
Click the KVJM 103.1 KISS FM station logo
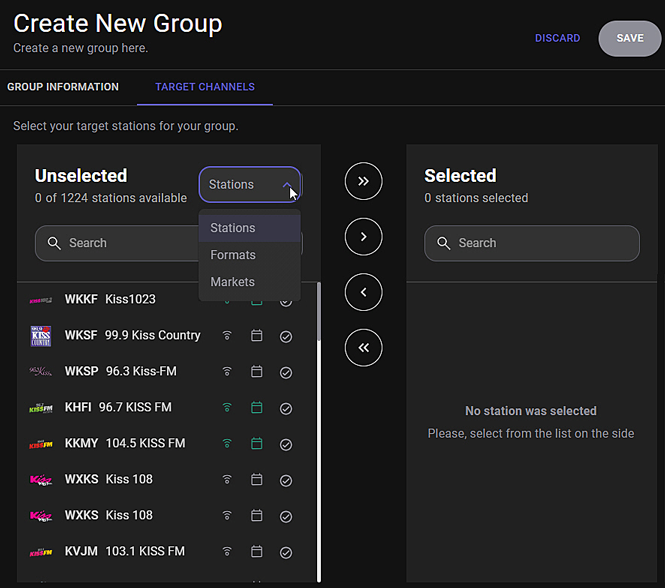coord(41,552)
